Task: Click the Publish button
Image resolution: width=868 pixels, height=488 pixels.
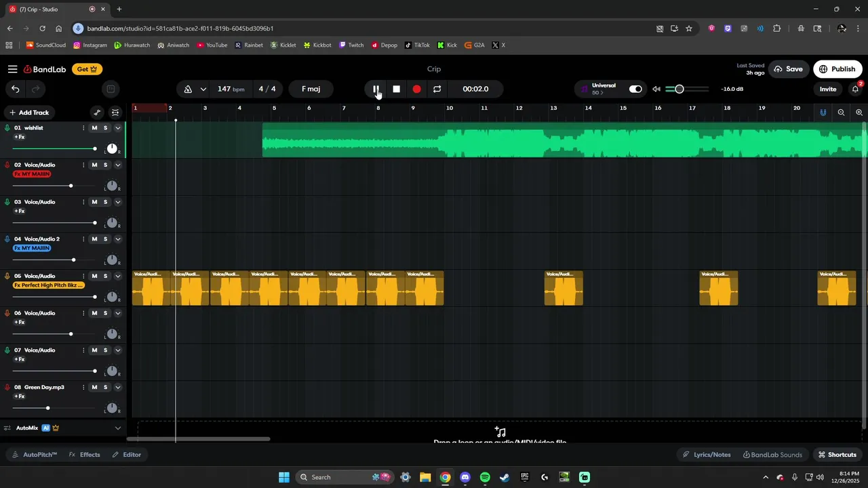Action: click(x=837, y=69)
